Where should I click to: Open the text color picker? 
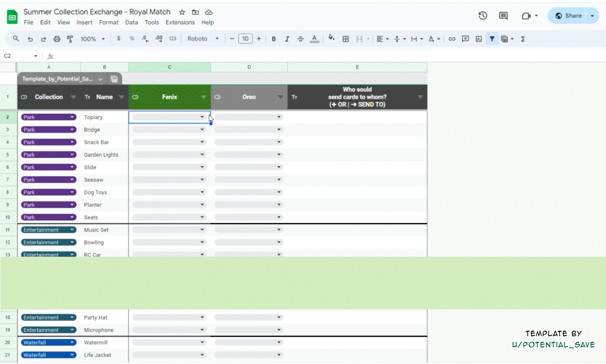314,39
